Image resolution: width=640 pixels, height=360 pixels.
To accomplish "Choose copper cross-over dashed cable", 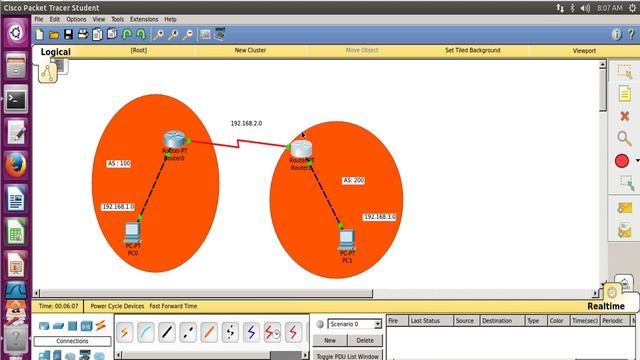I will 188,333.
